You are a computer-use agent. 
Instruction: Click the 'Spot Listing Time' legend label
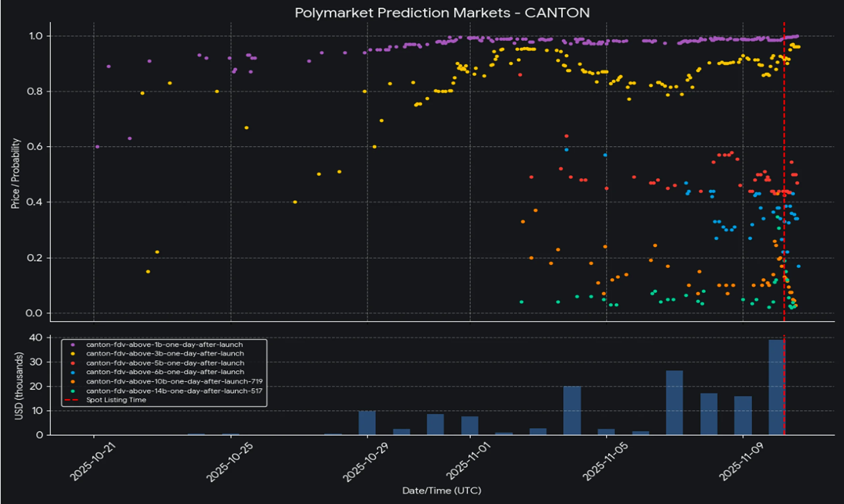coord(116,400)
